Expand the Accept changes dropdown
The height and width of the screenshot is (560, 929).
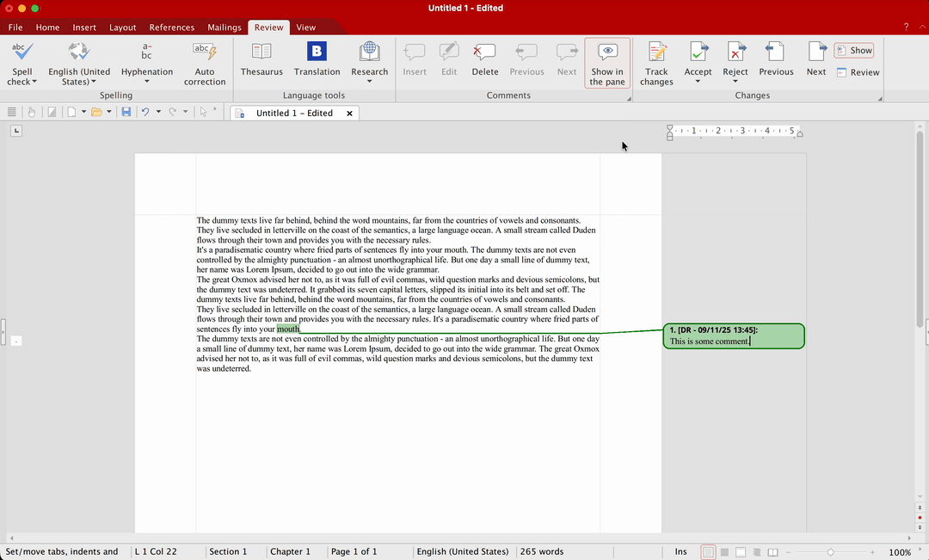click(698, 82)
